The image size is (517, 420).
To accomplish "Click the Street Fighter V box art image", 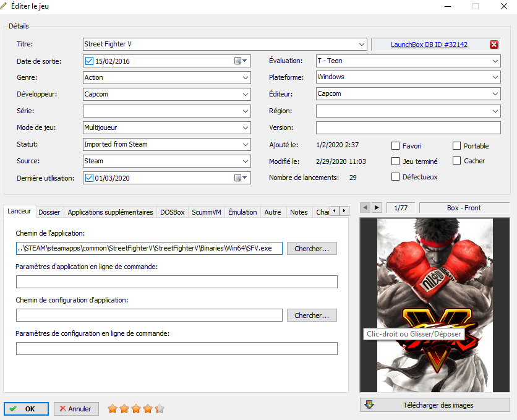I will (435, 305).
